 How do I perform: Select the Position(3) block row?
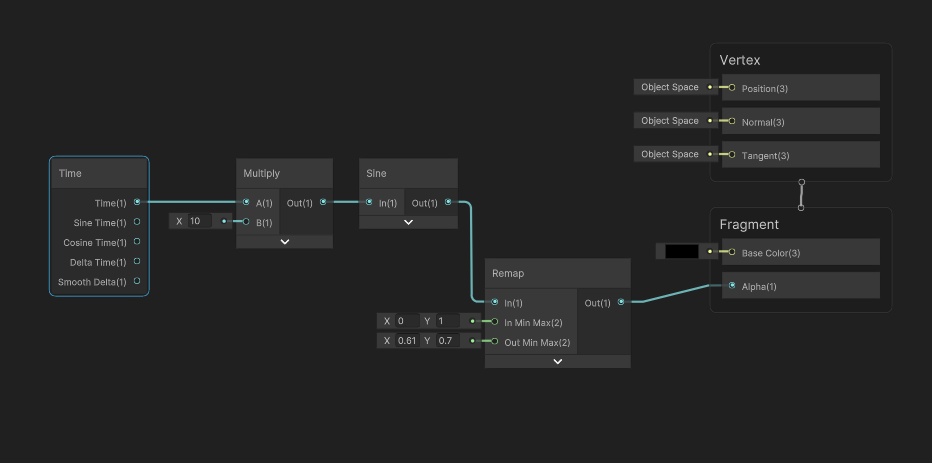801,87
